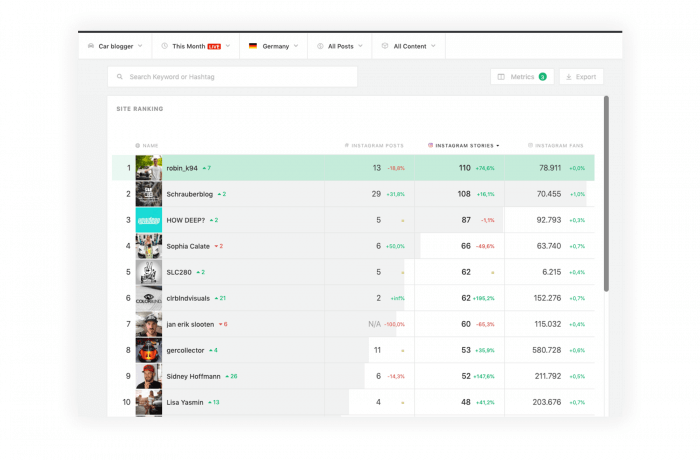Select the Lisa Yasmin name
This screenshot has height=460, width=700.
(184, 402)
